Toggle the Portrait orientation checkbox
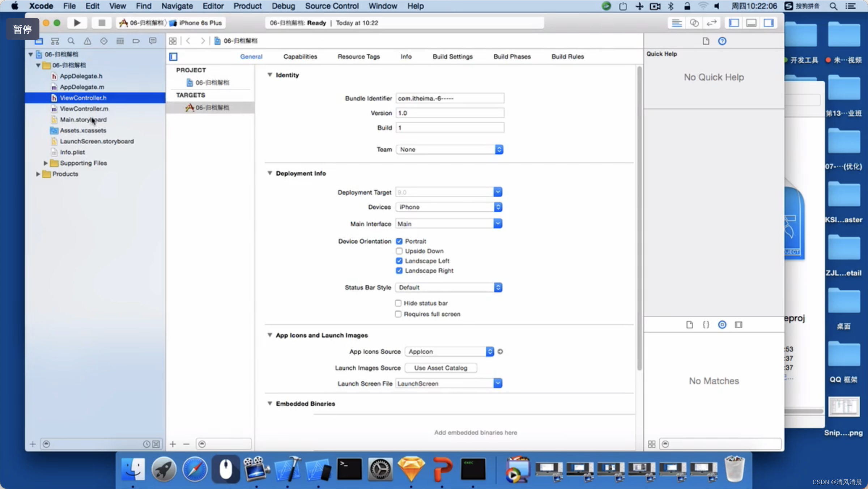 pyautogui.click(x=399, y=241)
